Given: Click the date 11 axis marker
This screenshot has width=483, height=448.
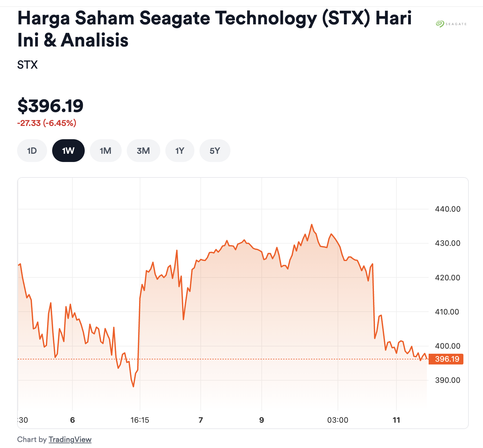Looking at the screenshot, I should (396, 420).
